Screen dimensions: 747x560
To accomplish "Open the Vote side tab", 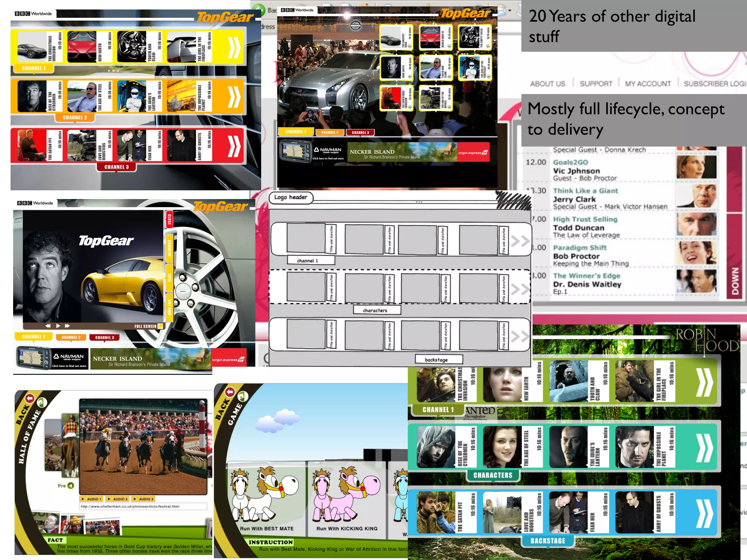I will pos(169,279).
